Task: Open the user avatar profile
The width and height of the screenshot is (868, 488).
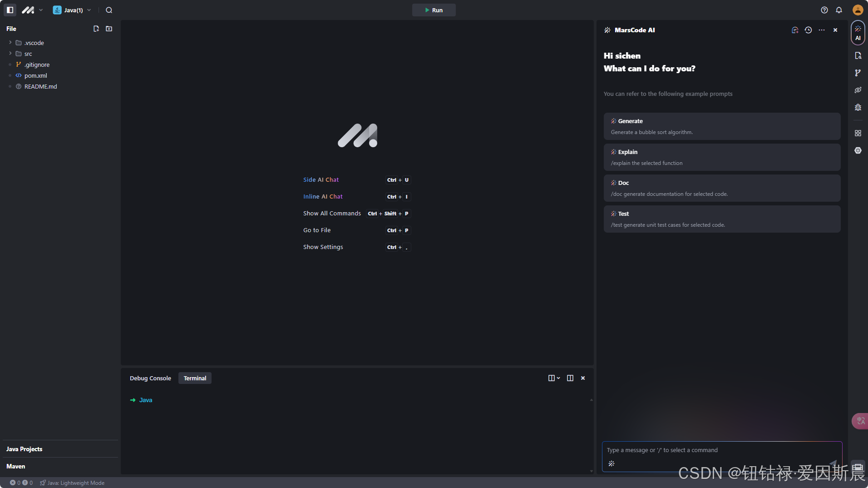Action: (858, 10)
